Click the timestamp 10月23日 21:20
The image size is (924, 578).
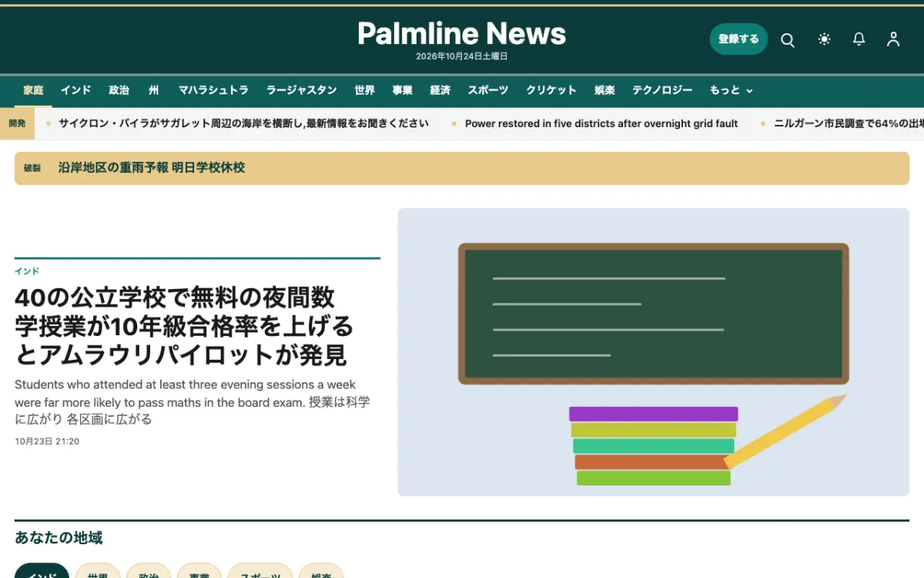coord(47,442)
